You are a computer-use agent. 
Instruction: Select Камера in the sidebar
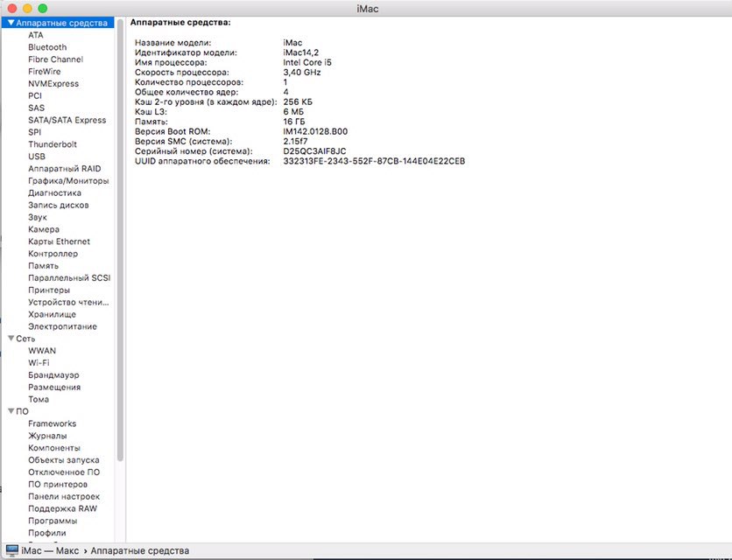click(44, 229)
